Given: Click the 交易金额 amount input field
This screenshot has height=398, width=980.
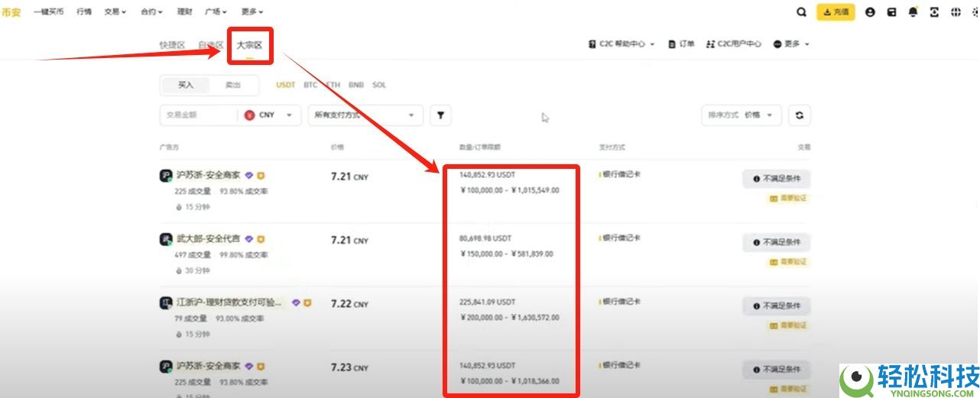Looking at the screenshot, I should point(199,115).
